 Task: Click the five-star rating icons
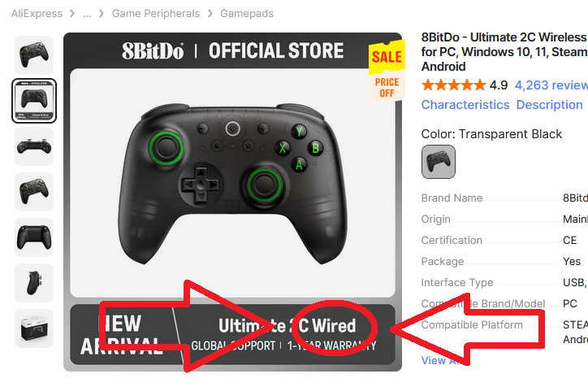(454, 85)
